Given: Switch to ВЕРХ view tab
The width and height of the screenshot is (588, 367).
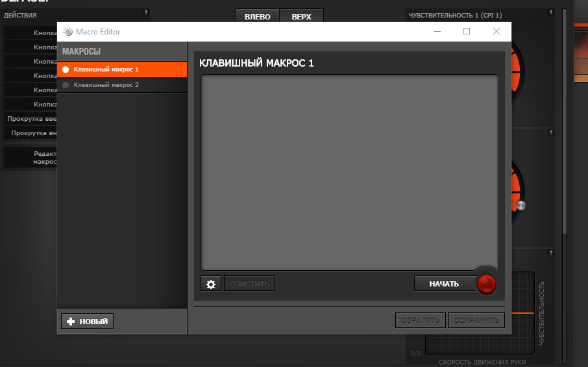Looking at the screenshot, I should pyautogui.click(x=302, y=16).
